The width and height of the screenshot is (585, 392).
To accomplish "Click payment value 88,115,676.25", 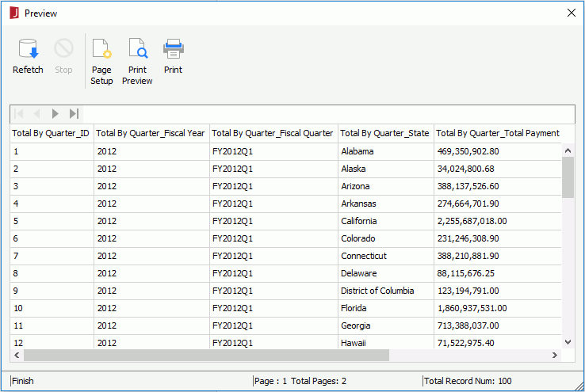I will [x=465, y=273].
